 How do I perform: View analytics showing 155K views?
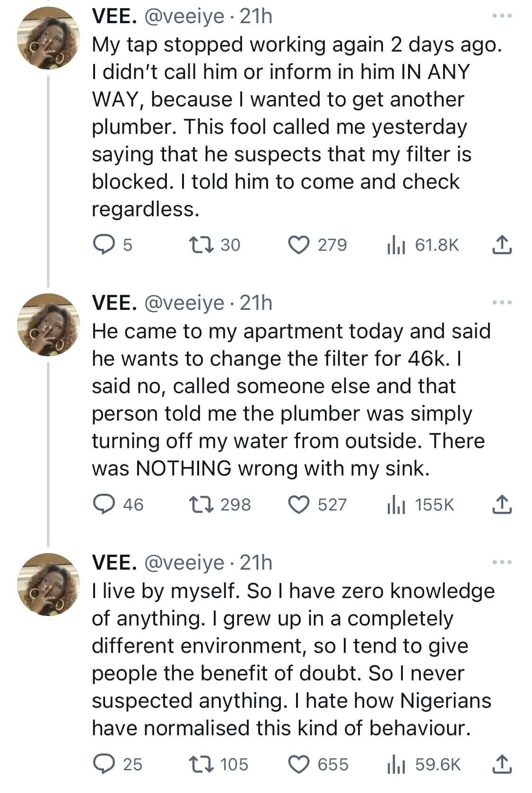tap(395, 504)
